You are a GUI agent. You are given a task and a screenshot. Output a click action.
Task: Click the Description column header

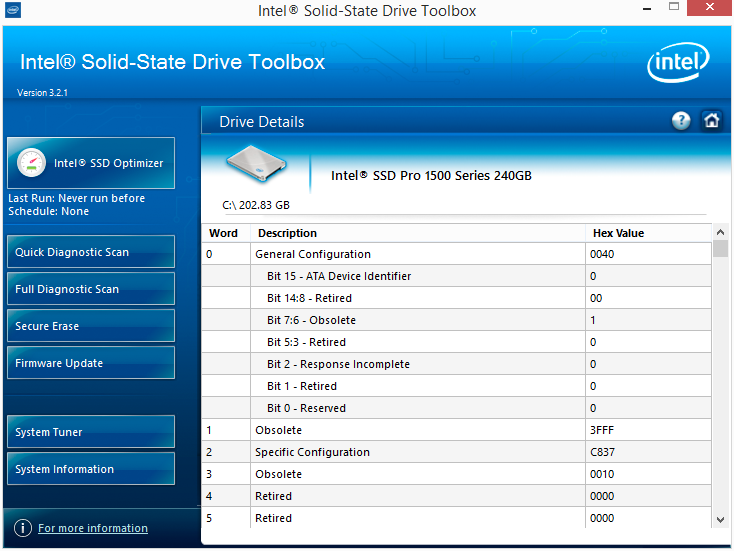(418, 233)
